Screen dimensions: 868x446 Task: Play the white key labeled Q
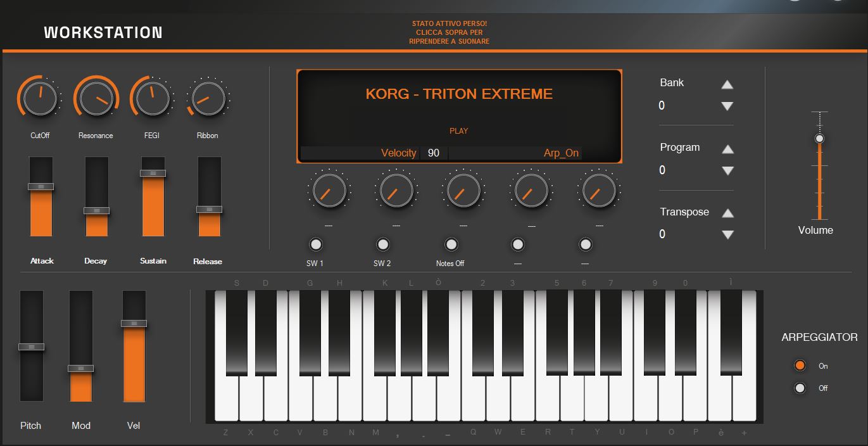click(x=473, y=399)
